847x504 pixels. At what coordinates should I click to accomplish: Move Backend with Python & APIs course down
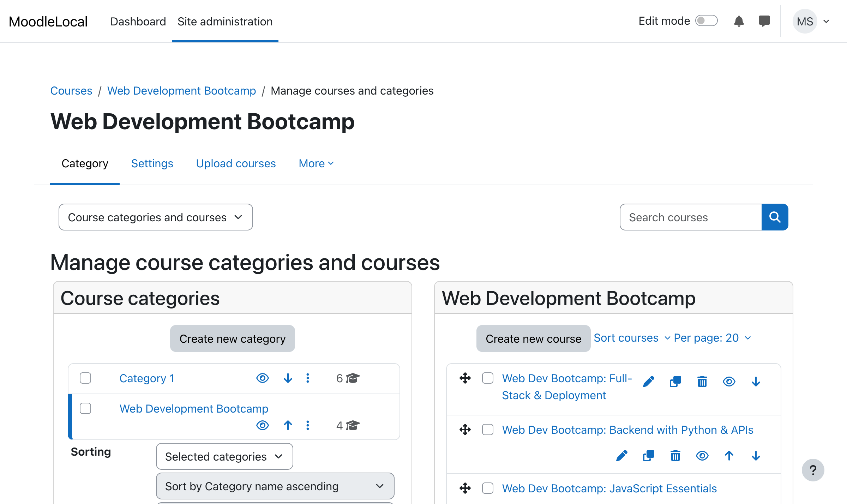(x=756, y=456)
